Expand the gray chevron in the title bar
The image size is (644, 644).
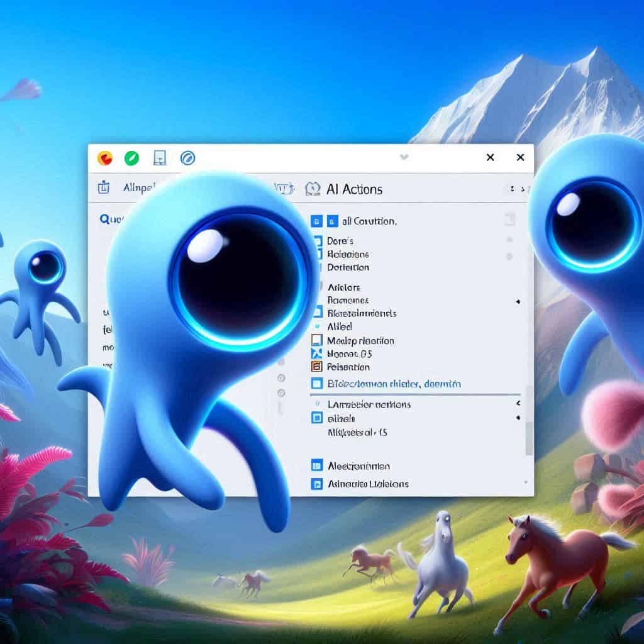tap(404, 157)
